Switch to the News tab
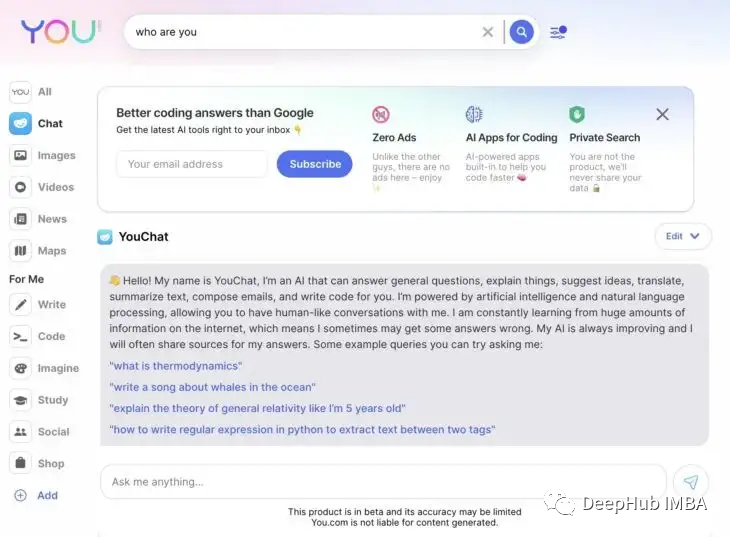This screenshot has height=537, width=730. click(x=38, y=219)
